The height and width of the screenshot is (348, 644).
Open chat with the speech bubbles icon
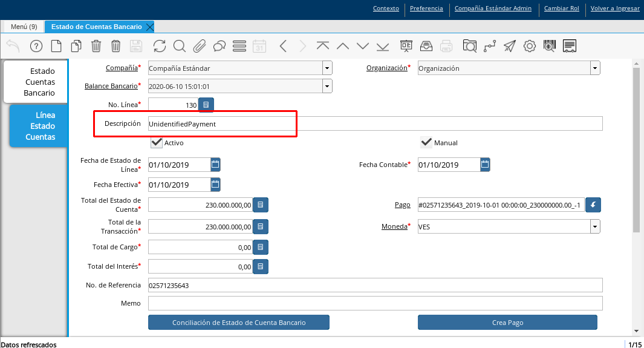220,46
